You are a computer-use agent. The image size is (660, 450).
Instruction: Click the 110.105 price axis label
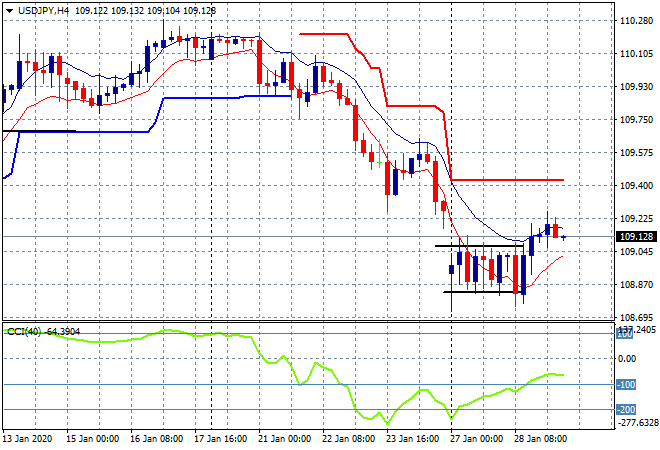636,53
